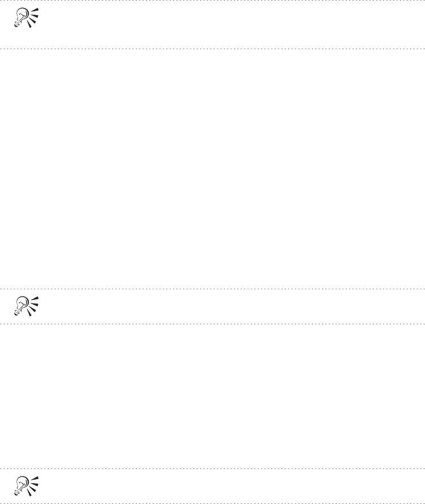Click the dotted line at the page's bottom edge
The image size is (425, 504).
212,503
